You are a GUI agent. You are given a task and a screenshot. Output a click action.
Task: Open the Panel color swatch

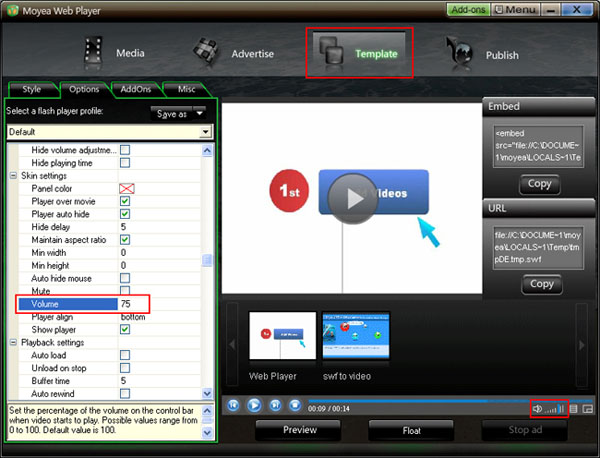point(127,188)
